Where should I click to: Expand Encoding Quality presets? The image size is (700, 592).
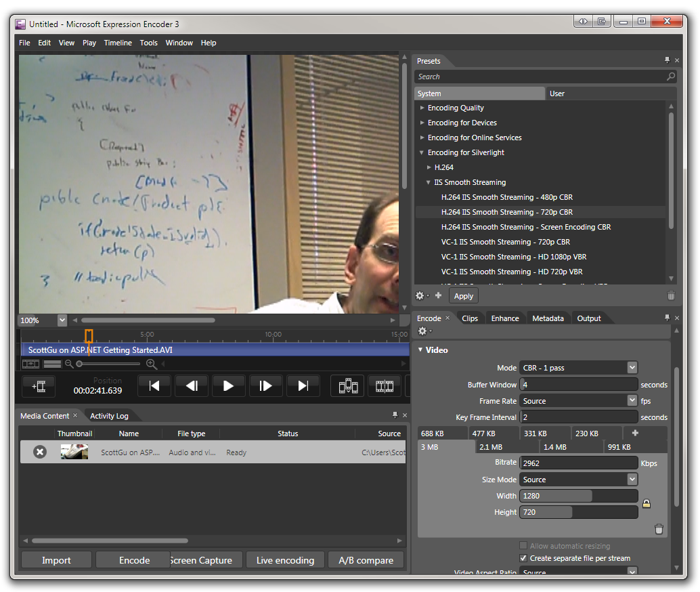coord(422,108)
